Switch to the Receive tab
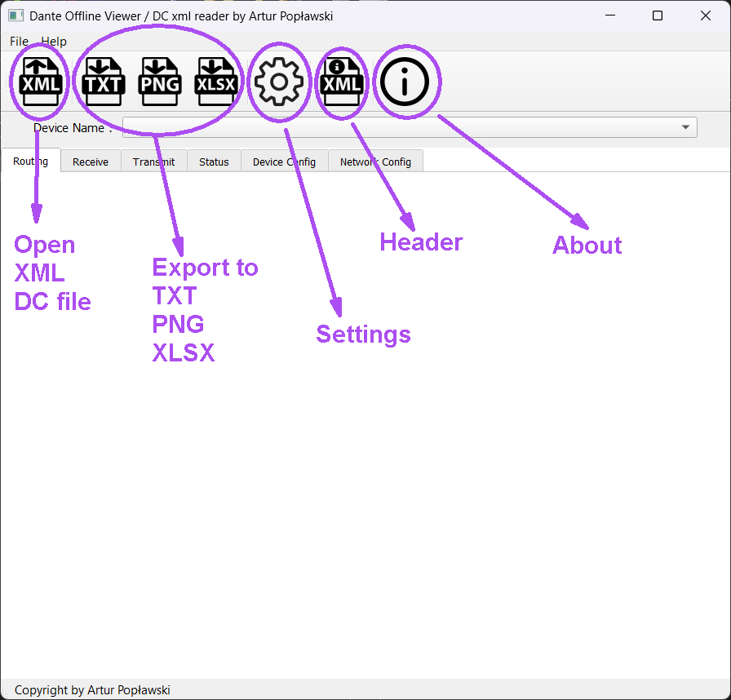 click(x=91, y=162)
